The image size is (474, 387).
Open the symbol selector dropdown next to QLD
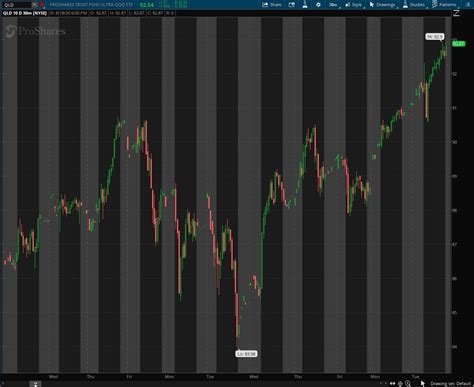pos(35,5)
